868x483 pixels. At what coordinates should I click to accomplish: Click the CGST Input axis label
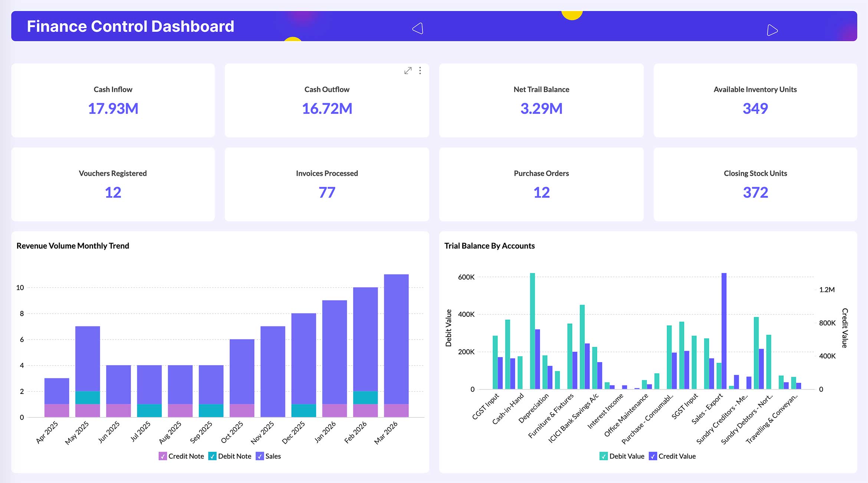pos(486,406)
